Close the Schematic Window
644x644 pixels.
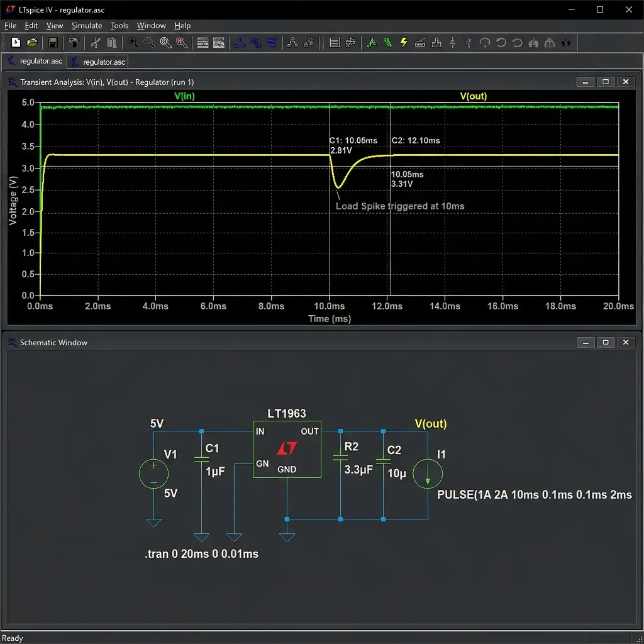[x=626, y=342]
